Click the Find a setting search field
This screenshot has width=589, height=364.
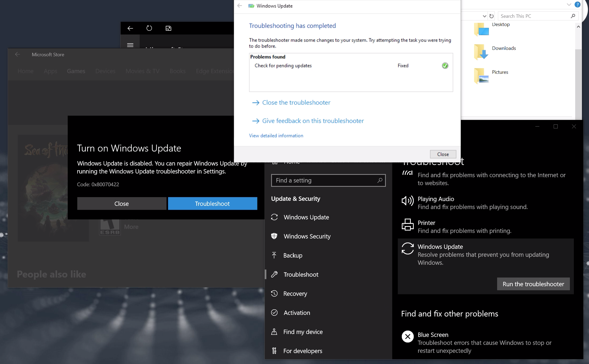[328, 180]
